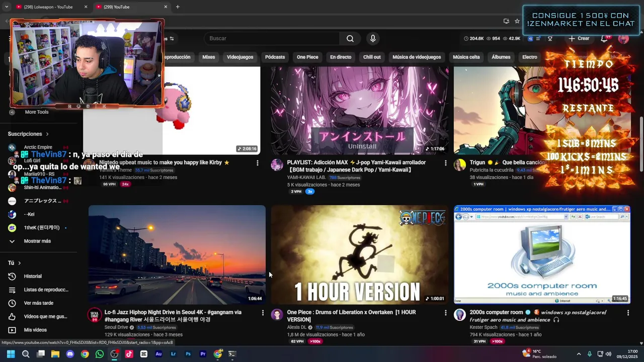This screenshot has height=362, width=644.
Task: Open One Piece Drums of Liberation title
Action: pos(351,316)
